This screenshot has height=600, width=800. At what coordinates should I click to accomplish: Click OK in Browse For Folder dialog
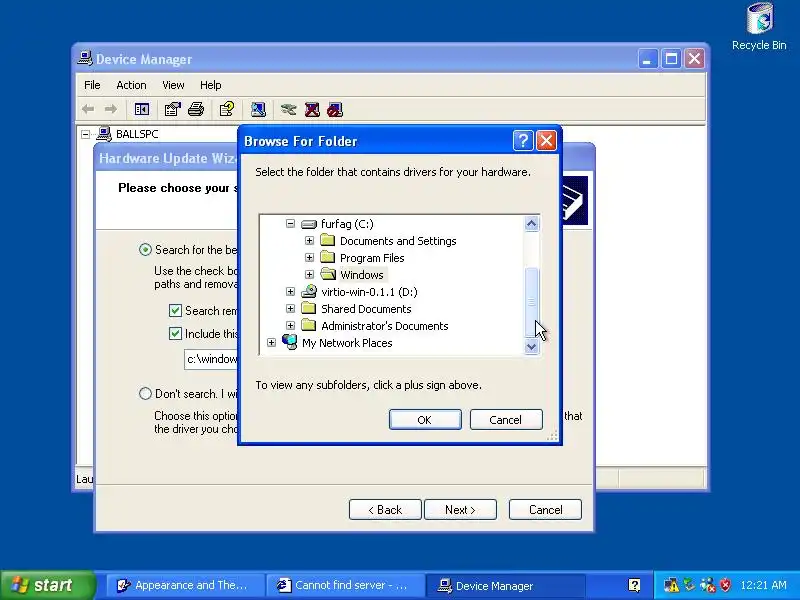(425, 419)
